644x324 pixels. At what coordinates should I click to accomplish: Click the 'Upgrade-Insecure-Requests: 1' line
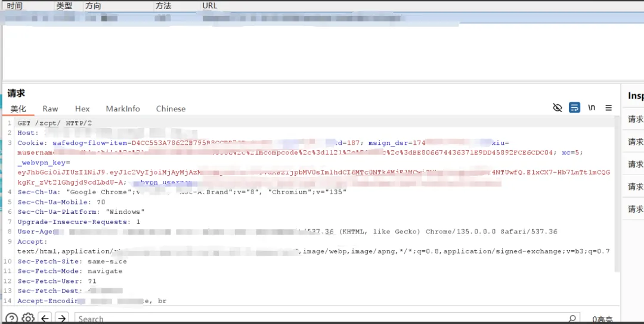[79, 222]
